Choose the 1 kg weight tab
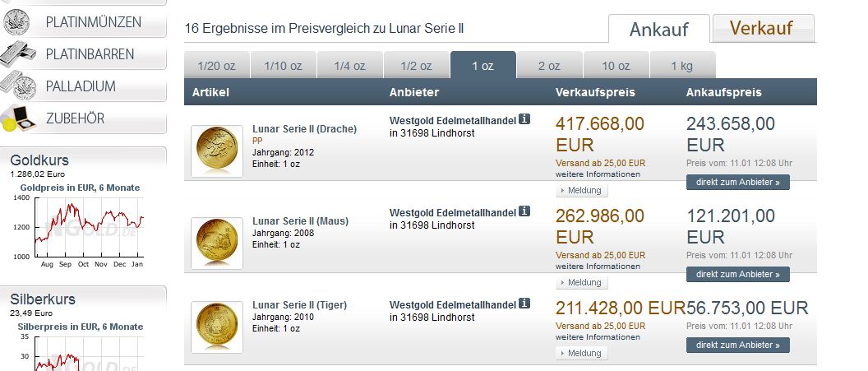Viewport: 868px width, 371px height. tap(682, 66)
